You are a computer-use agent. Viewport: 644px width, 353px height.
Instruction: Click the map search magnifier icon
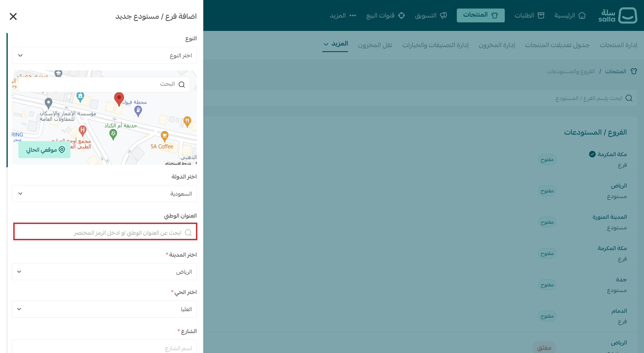182,85
